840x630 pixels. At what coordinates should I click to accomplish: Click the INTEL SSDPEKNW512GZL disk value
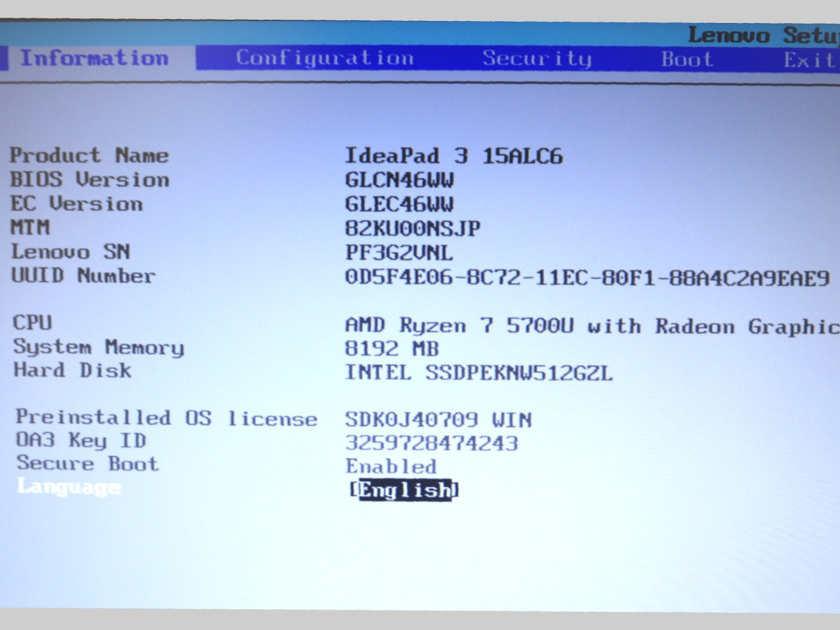click(x=478, y=373)
